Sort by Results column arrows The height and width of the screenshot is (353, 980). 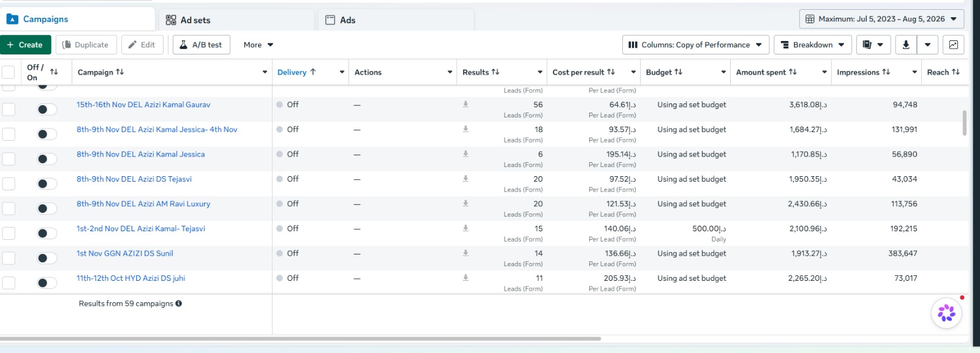point(496,72)
